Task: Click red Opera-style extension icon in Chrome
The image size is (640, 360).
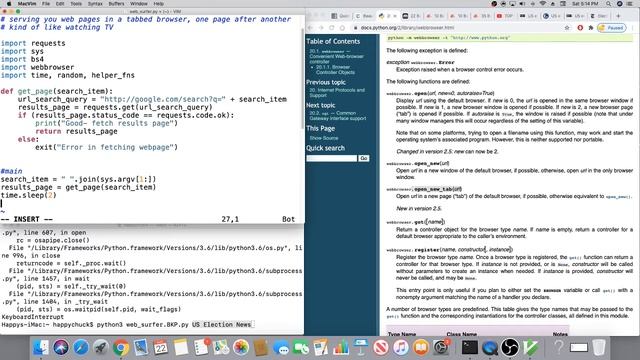Action: 580,28
